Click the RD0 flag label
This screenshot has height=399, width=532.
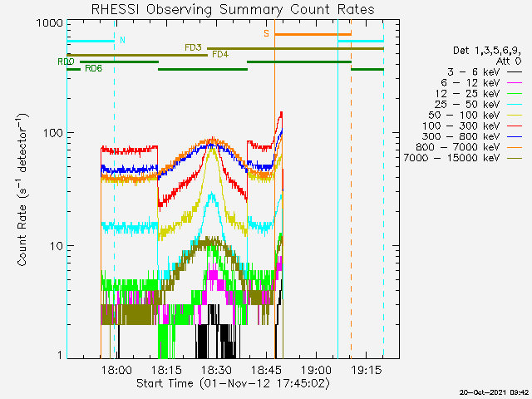[x=66, y=62]
